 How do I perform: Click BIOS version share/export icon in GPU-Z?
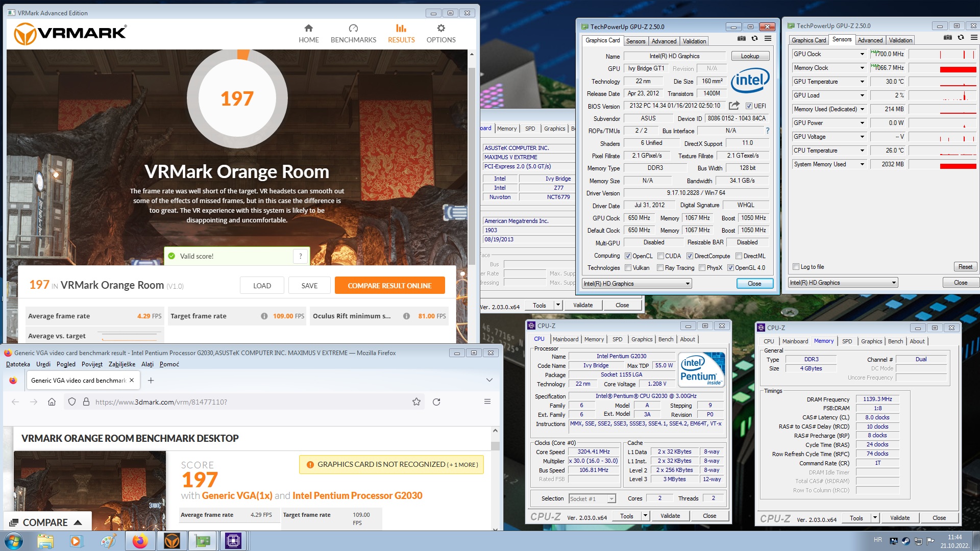(x=734, y=106)
